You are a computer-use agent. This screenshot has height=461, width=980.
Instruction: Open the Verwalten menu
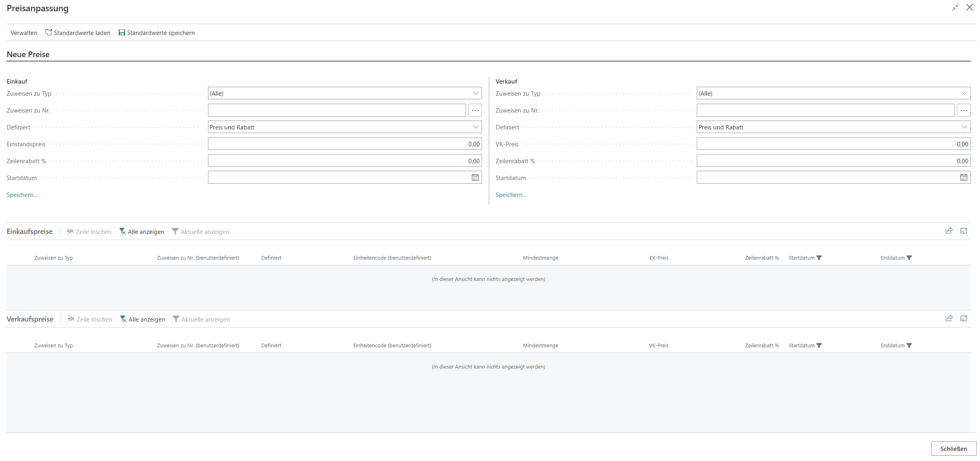[x=24, y=33]
